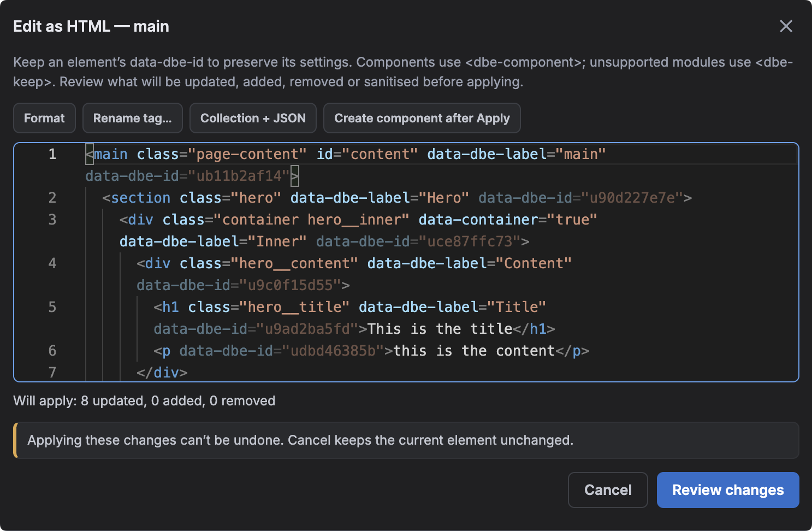The width and height of the screenshot is (812, 531).
Task: Click the data-dbe-label="Title" value
Action: point(517,307)
